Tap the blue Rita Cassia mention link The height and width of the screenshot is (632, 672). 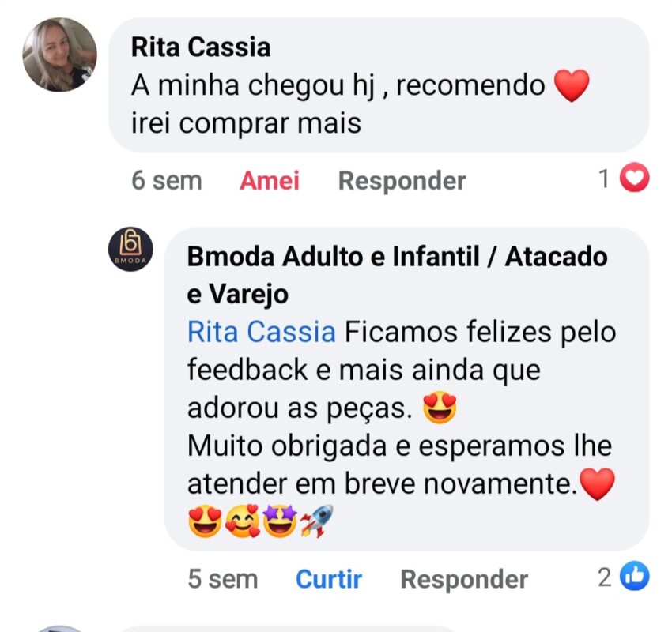click(262, 332)
